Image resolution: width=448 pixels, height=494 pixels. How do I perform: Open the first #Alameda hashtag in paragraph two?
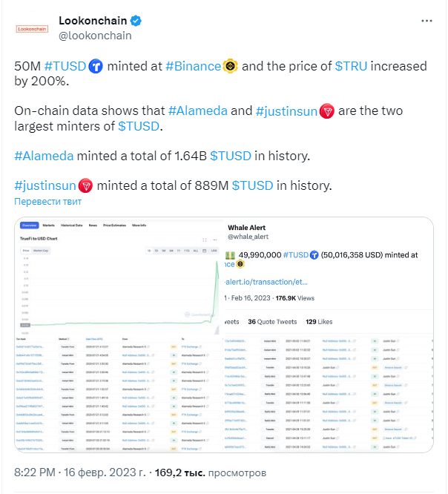[197, 111]
